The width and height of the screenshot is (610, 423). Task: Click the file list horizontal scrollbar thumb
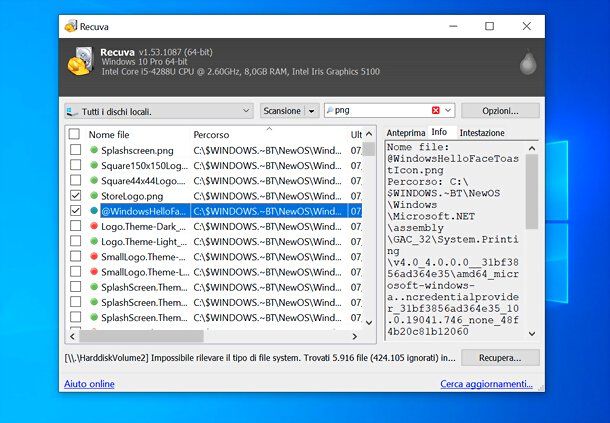click(x=142, y=336)
